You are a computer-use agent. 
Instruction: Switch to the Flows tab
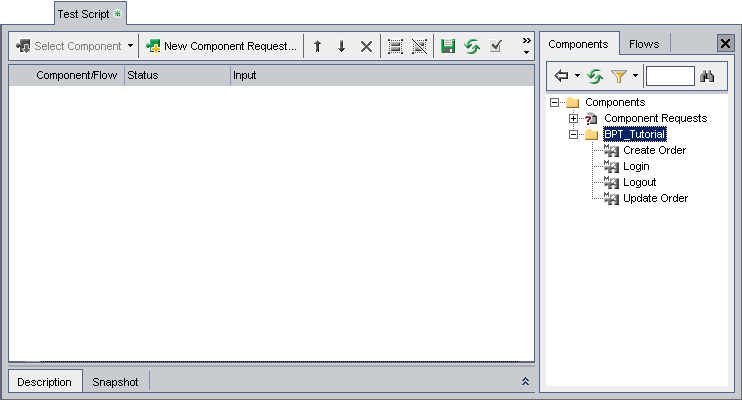[x=643, y=44]
